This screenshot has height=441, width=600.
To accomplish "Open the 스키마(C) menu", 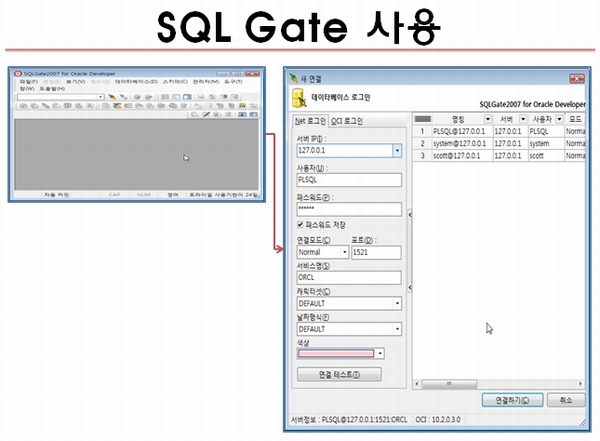I will pyautogui.click(x=175, y=82).
